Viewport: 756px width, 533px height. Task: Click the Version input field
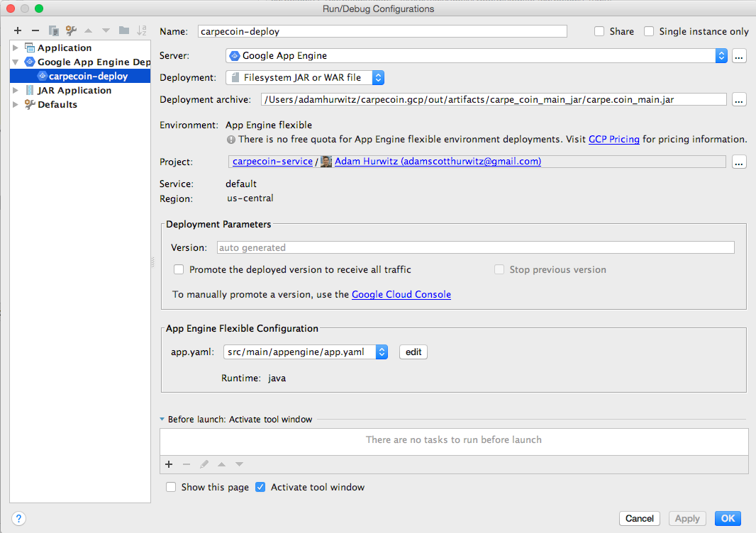(x=475, y=247)
